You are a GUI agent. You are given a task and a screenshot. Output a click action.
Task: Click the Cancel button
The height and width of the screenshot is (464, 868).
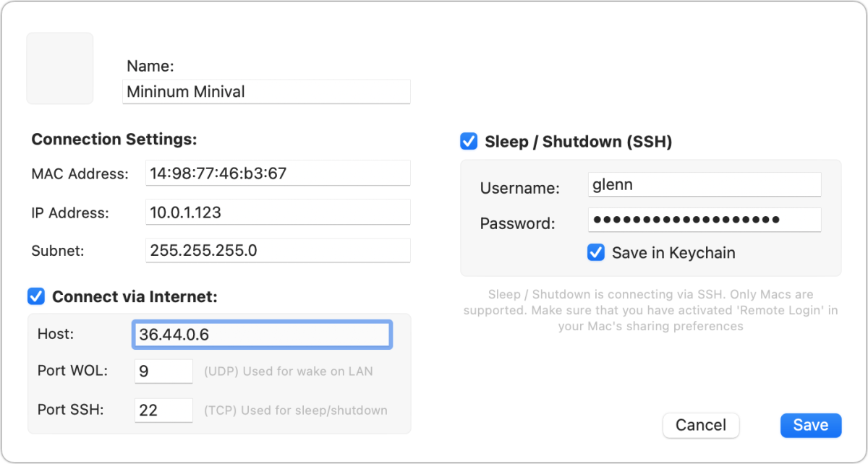click(x=701, y=426)
